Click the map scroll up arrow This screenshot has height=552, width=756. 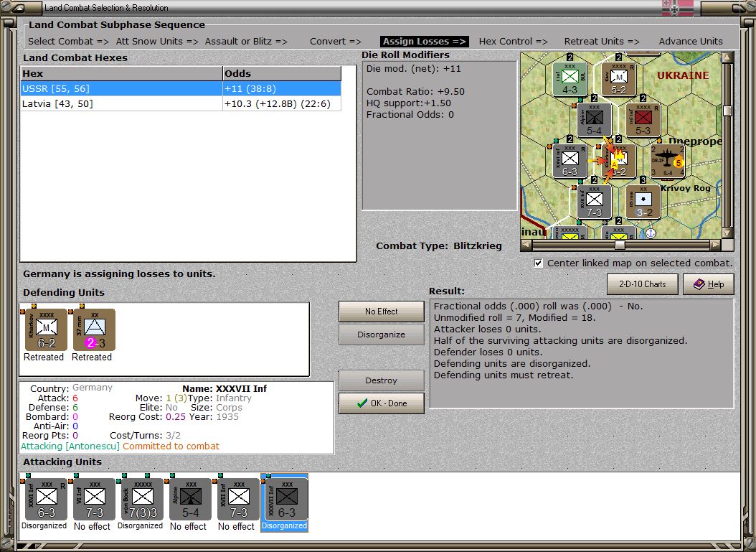(727, 57)
